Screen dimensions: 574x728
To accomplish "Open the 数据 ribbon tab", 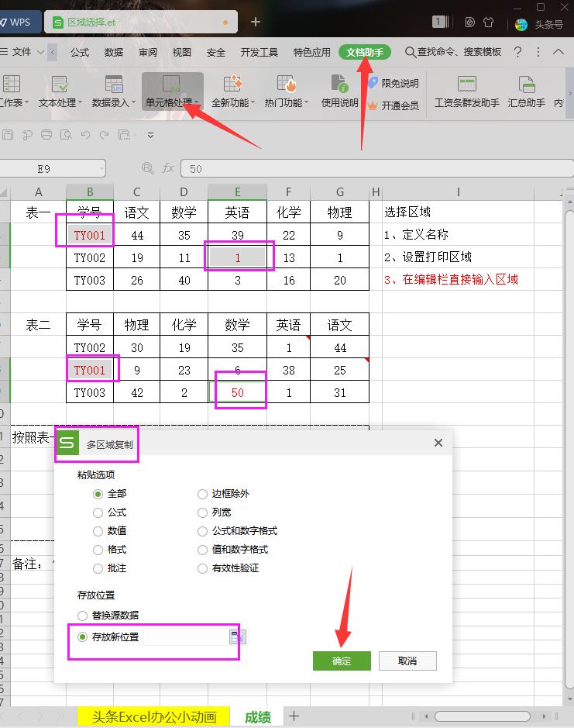I will [114, 52].
